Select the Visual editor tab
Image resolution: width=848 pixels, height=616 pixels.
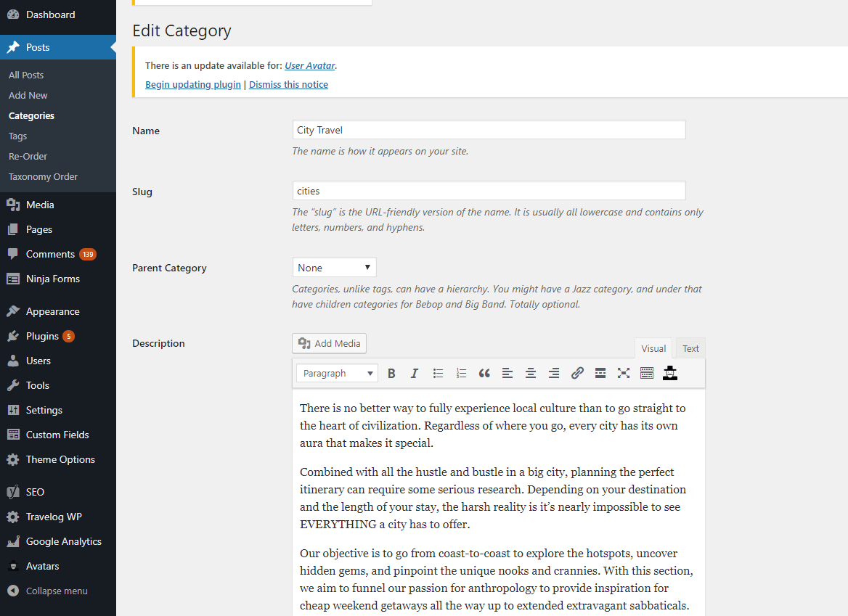pyautogui.click(x=653, y=348)
